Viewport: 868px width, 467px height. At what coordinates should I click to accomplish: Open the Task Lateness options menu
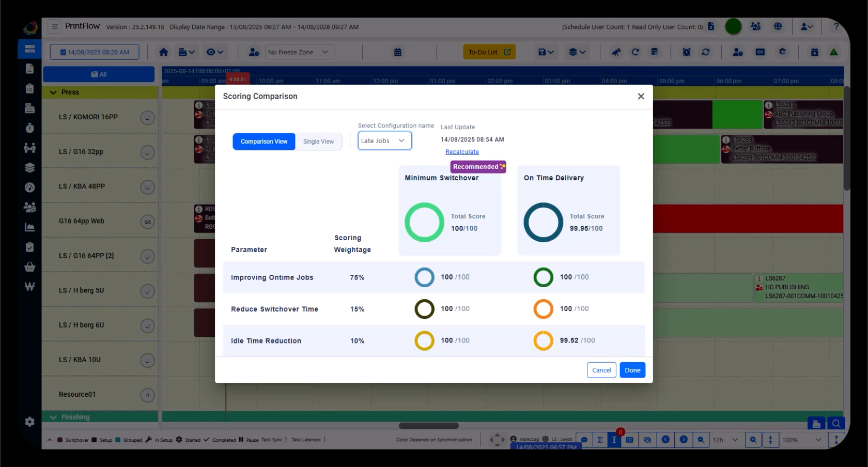(324, 440)
